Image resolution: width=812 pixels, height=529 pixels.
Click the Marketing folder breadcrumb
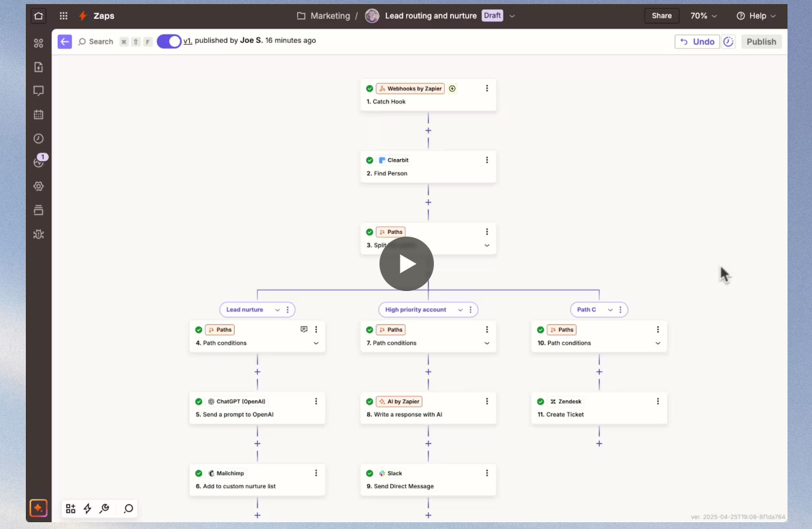(x=324, y=16)
